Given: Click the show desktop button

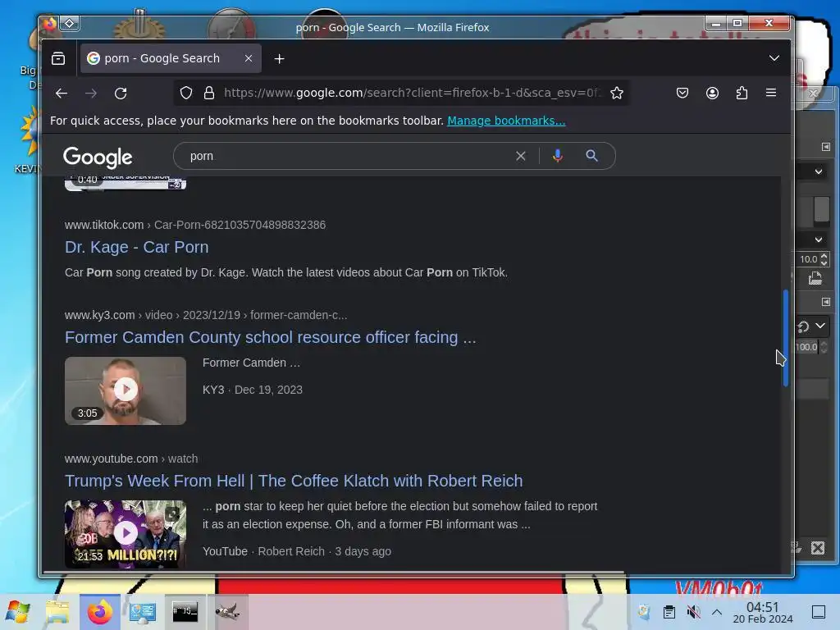Looking at the screenshot, I should click(819, 612).
